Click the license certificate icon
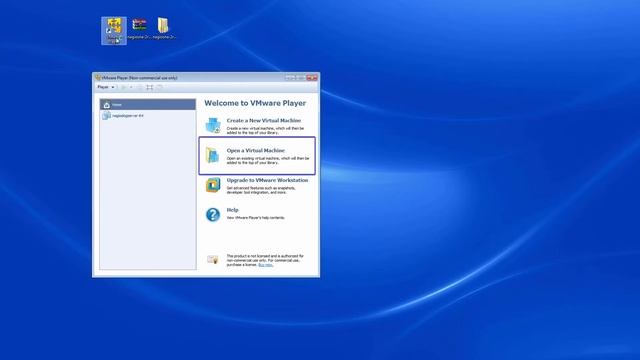The width and height of the screenshot is (640, 360). [213, 260]
